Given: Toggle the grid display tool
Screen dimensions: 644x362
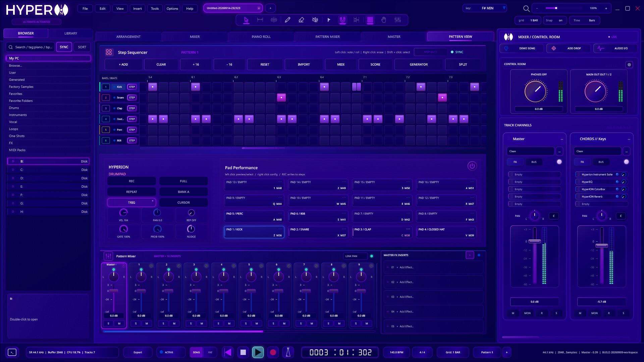Looking at the screenshot, I should point(370,20).
